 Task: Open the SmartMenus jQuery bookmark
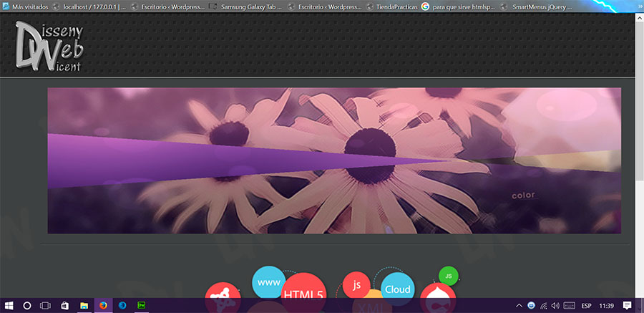tap(537, 6)
